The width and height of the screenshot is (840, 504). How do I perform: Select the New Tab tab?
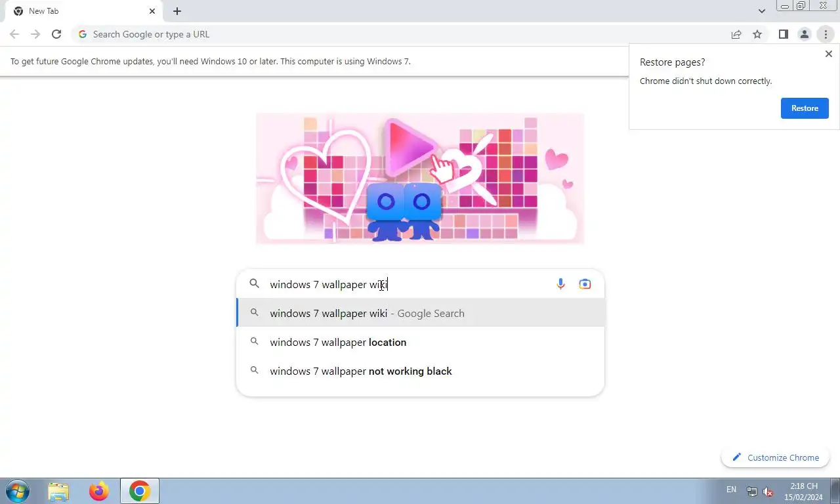click(83, 11)
